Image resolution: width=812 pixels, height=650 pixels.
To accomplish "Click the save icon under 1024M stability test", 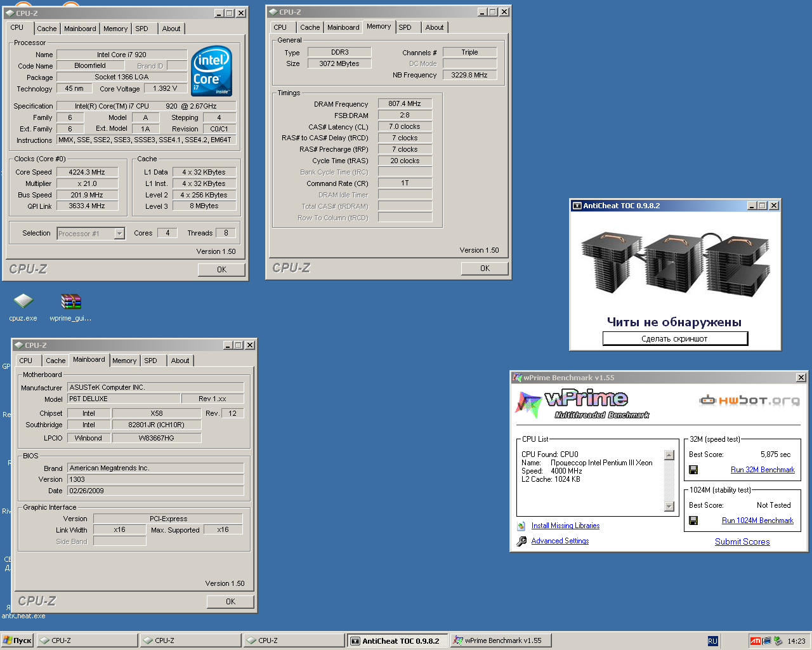I will [693, 521].
